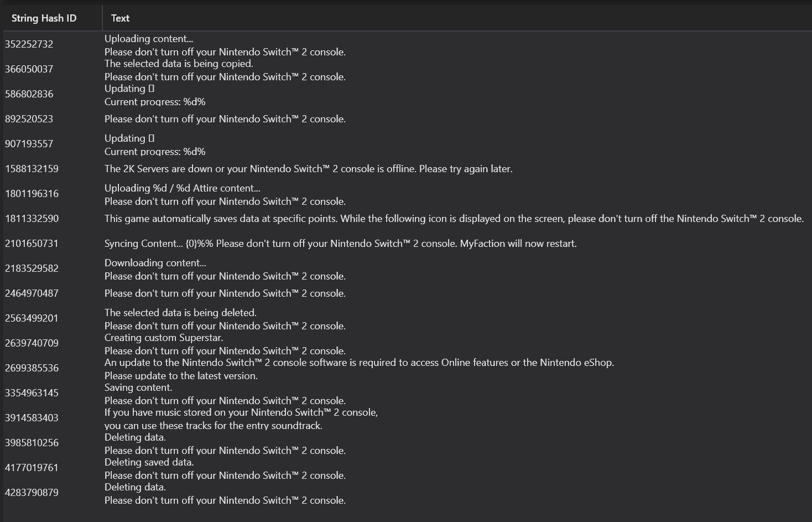812x522 pixels.
Task: Click hash ID 586802836 entry
Action: click(x=29, y=94)
